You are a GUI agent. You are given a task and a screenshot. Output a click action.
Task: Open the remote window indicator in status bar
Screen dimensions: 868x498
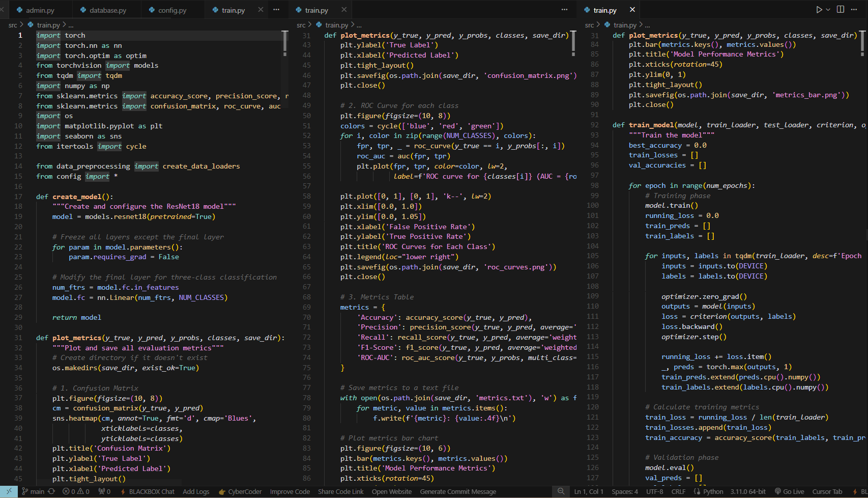[9, 491]
